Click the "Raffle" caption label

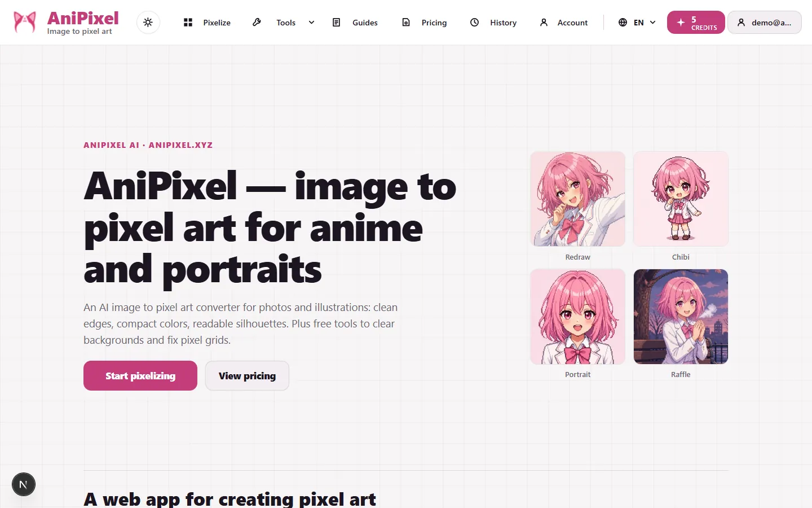tap(681, 374)
